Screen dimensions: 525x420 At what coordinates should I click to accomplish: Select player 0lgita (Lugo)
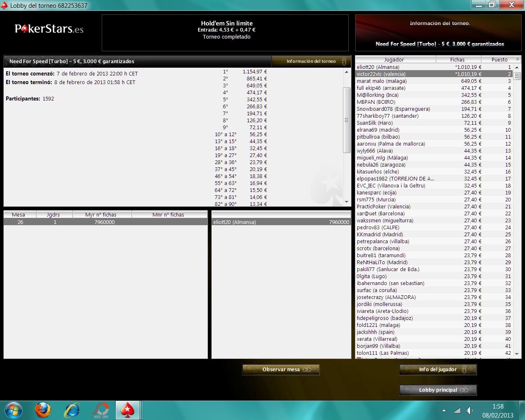pos(434,276)
